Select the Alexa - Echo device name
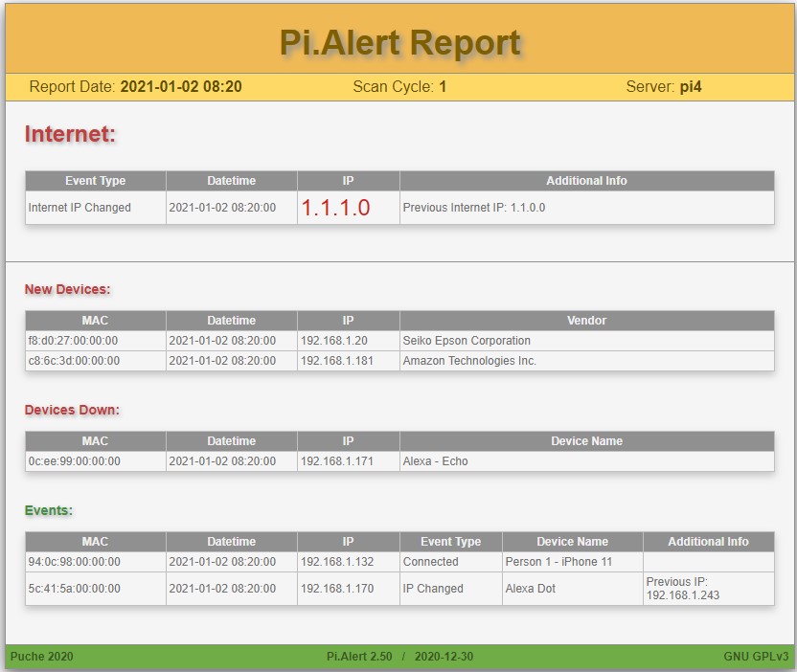The height and width of the screenshot is (672, 797). click(x=435, y=461)
